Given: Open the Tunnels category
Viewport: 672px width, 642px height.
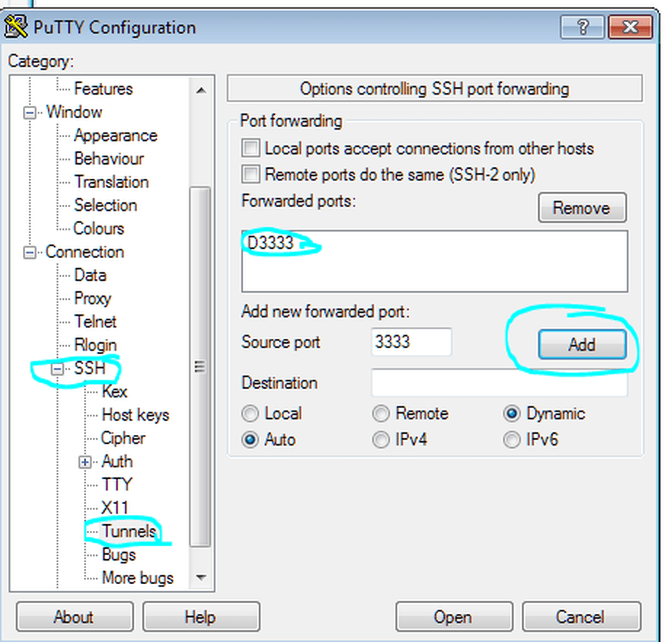Looking at the screenshot, I should click(x=129, y=531).
